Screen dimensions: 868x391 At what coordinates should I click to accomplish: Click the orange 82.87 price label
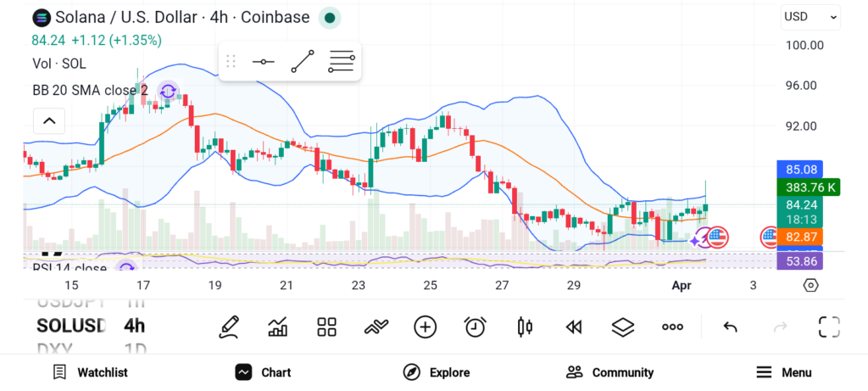pyautogui.click(x=800, y=237)
